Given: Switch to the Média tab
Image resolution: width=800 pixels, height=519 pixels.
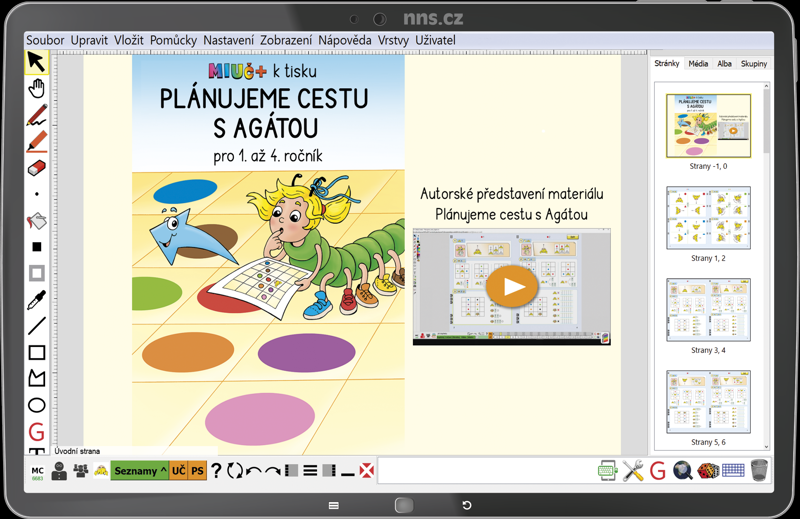Looking at the screenshot, I should click(x=698, y=64).
